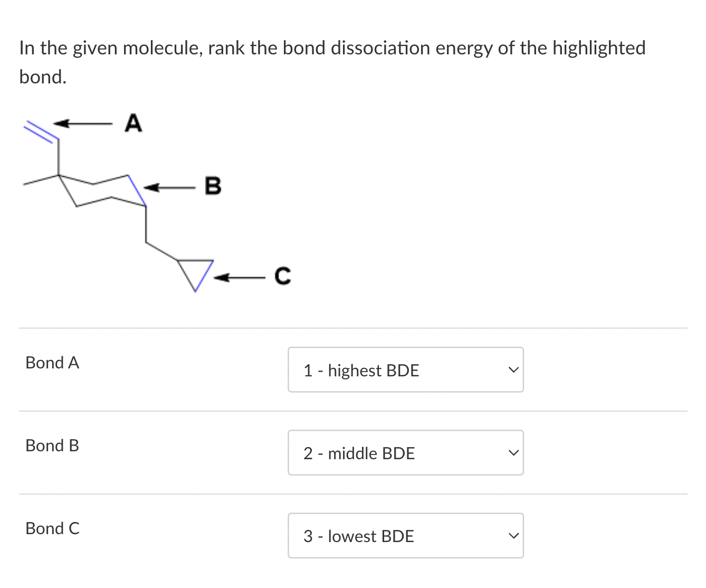Click the arrow pointing to bond B
Image resolution: width=706 pixels, height=588 pixels.
click(169, 187)
